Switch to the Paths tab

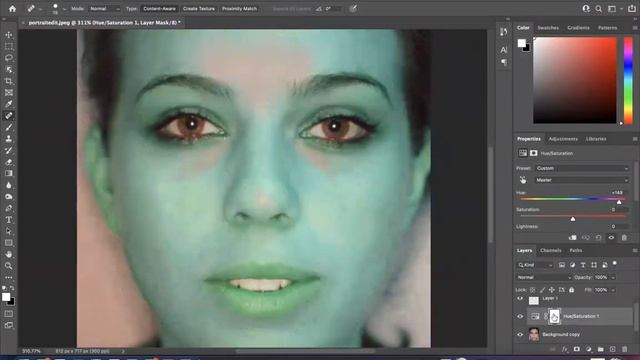pyautogui.click(x=576, y=251)
